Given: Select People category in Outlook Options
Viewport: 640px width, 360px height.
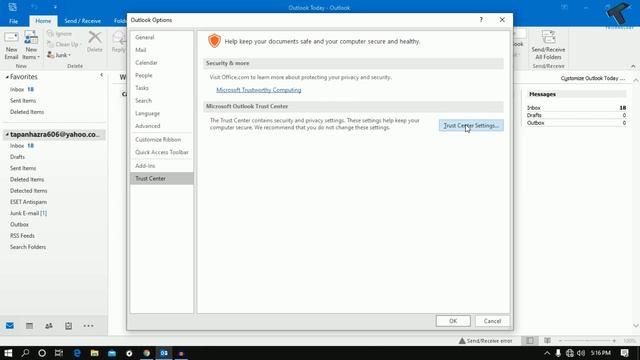Looking at the screenshot, I should [162, 75].
